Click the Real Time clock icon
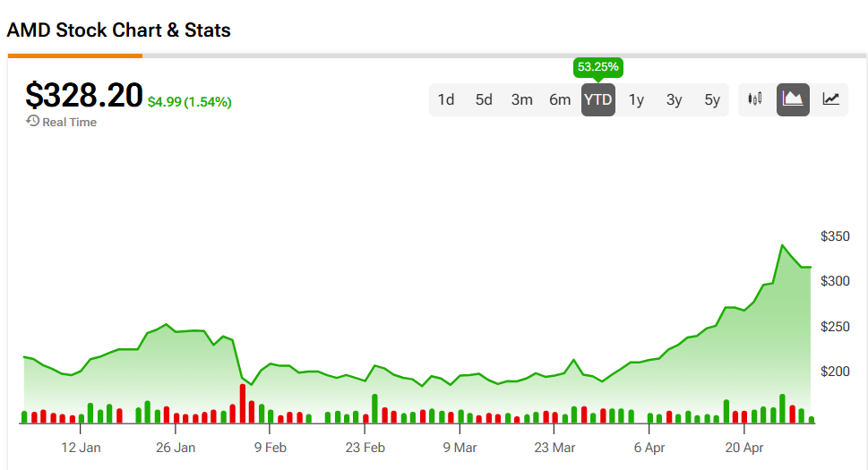 coord(33,121)
